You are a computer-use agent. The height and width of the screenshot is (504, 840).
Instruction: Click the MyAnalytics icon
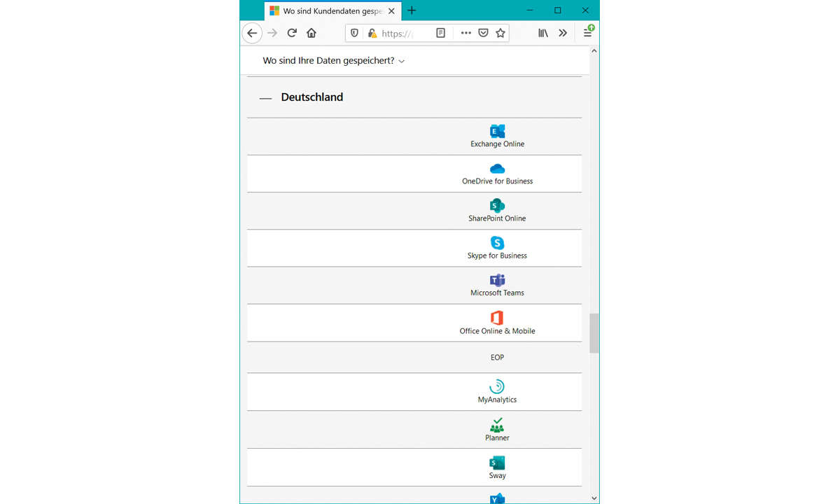click(x=497, y=386)
